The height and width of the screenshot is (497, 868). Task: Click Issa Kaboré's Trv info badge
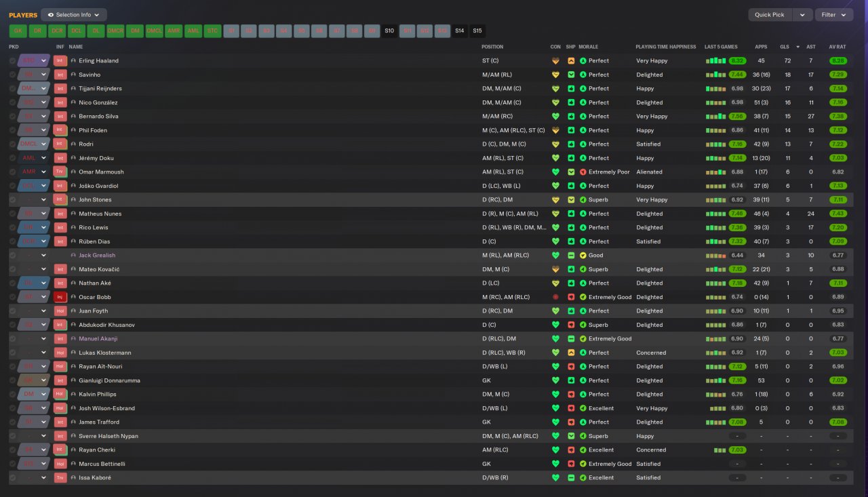point(60,478)
